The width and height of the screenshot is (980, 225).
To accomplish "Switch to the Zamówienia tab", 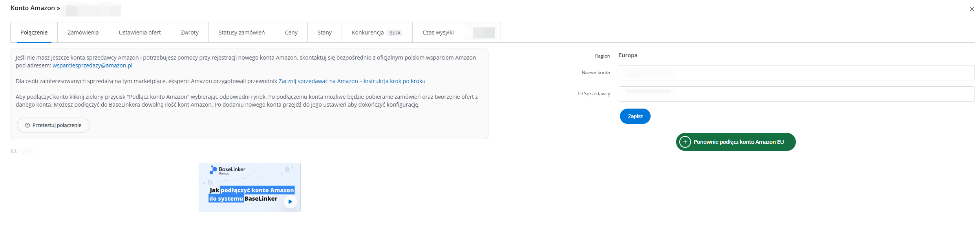I will pos(83,33).
